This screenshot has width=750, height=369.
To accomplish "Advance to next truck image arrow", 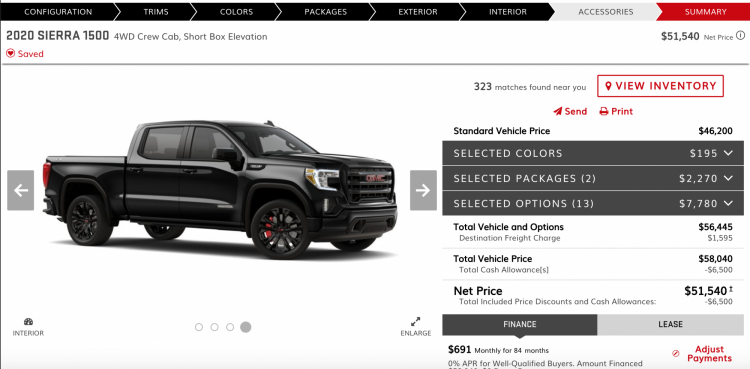I will coord(423,190).
